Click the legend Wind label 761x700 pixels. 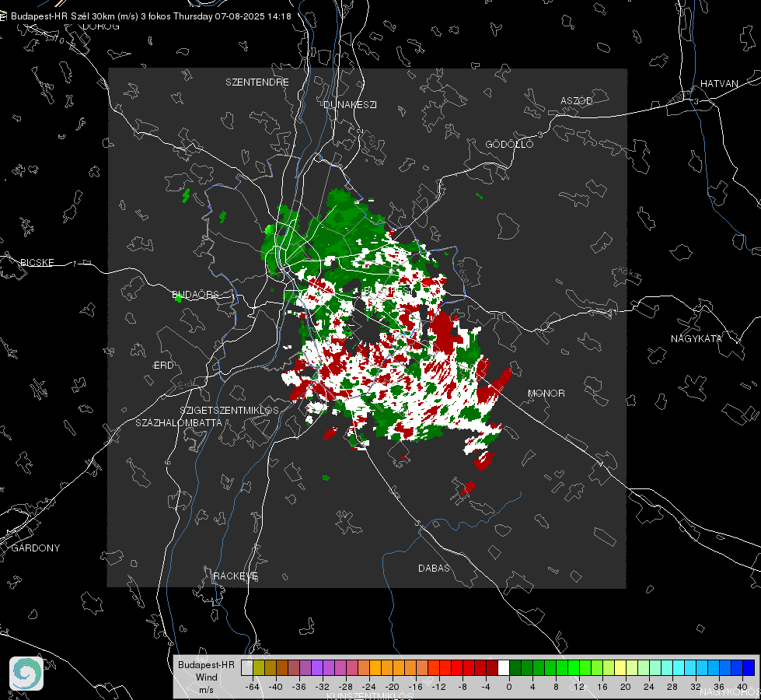click(206, 677)
